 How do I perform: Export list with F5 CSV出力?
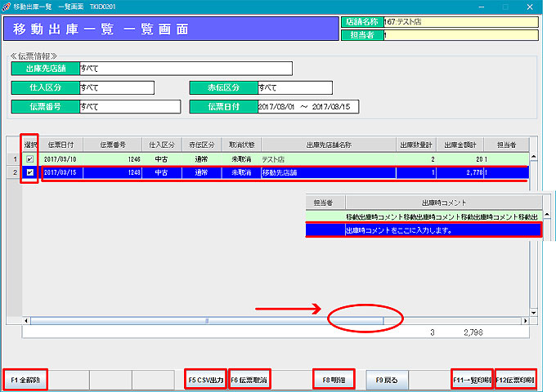[205, 380]
